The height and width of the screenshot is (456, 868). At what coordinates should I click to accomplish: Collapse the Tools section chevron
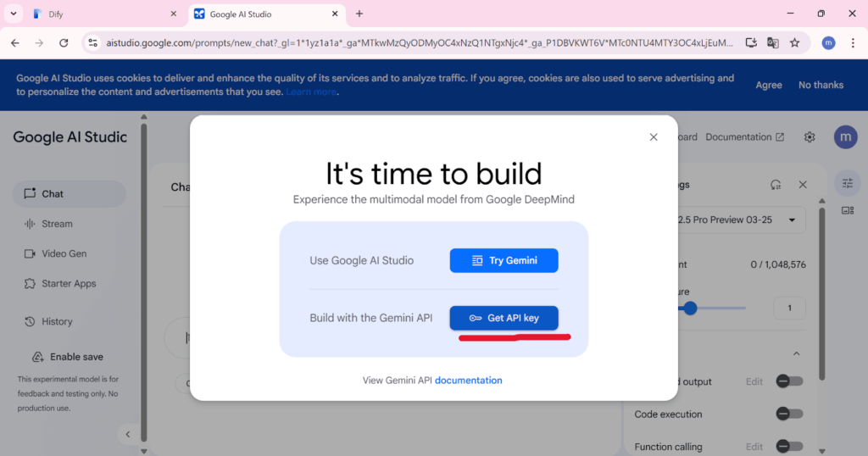[x=796, y=353]
